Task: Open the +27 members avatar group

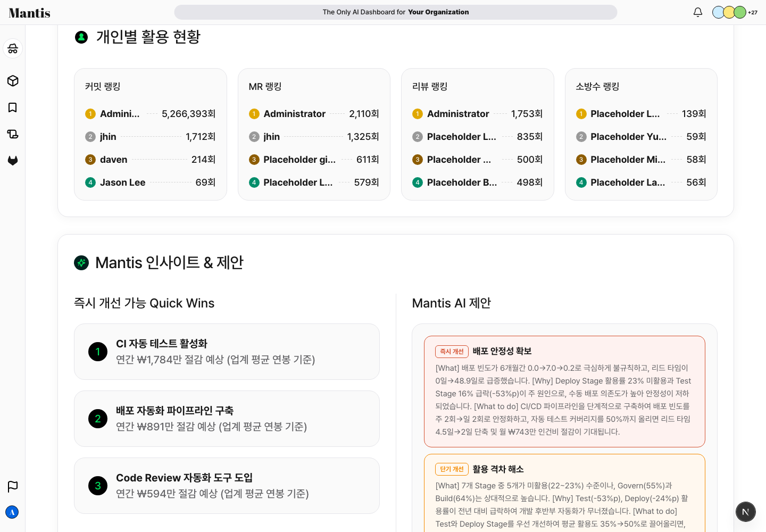Action: coord(735,12)
